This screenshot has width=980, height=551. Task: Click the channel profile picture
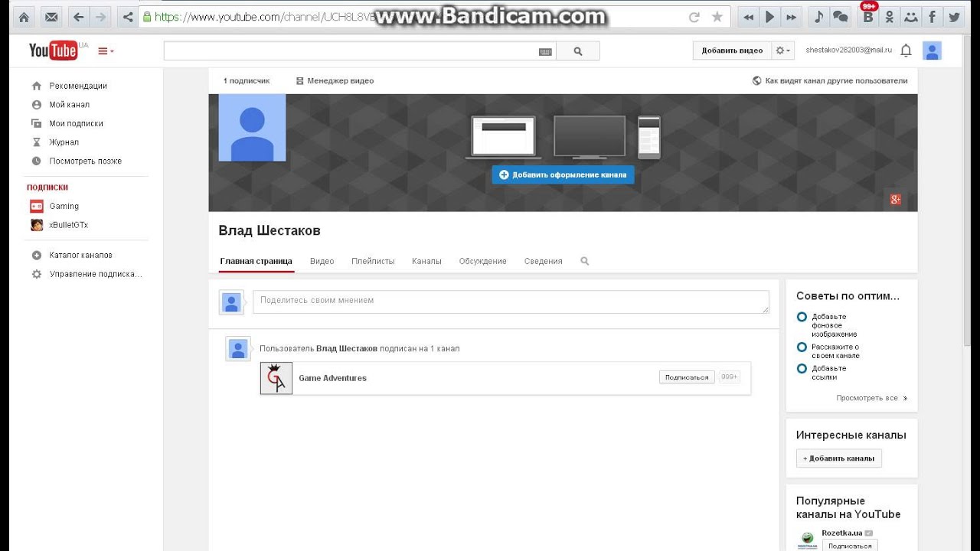click(x=252, y=128)
